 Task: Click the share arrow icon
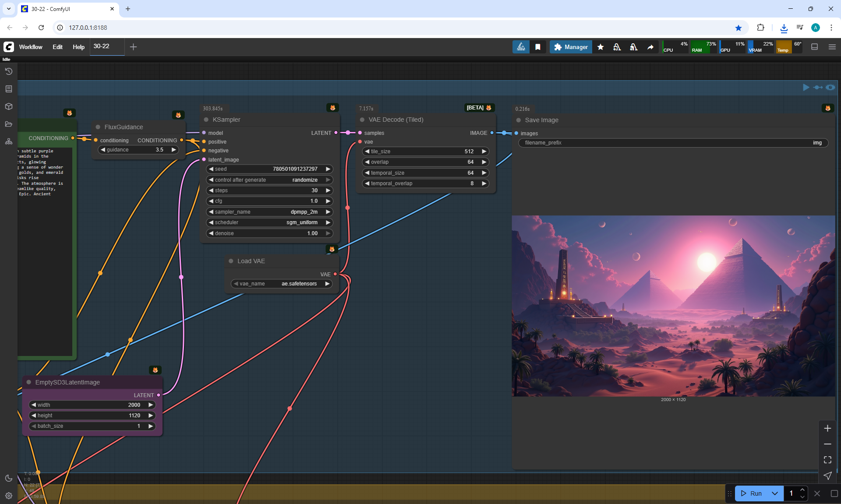pyautogui.click(x=650, y=47)
